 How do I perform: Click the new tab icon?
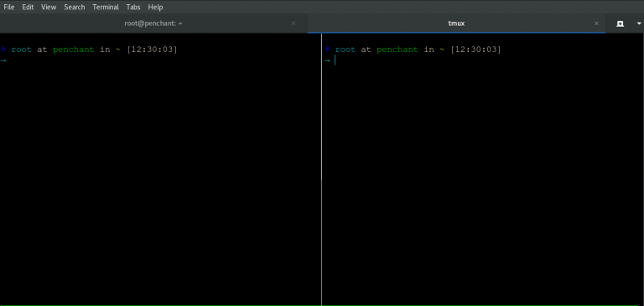[621, 23]
